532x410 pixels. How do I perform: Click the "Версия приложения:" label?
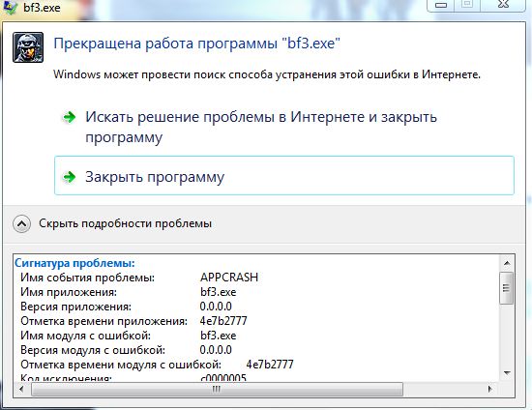tap(75, 307)
